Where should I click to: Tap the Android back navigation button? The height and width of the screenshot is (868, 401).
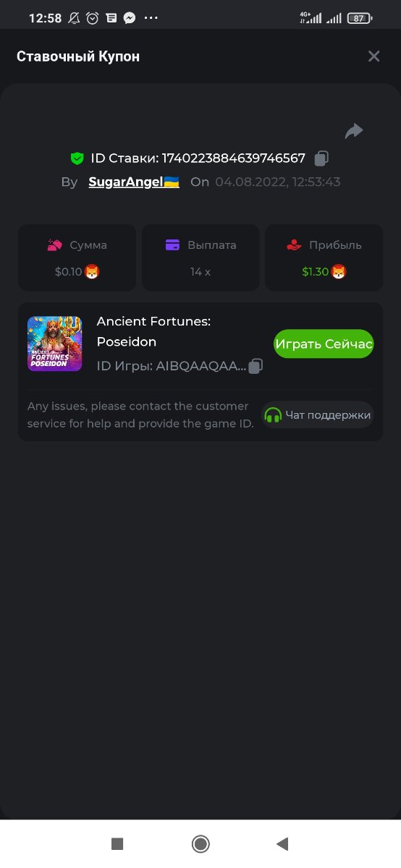(283, 843)
